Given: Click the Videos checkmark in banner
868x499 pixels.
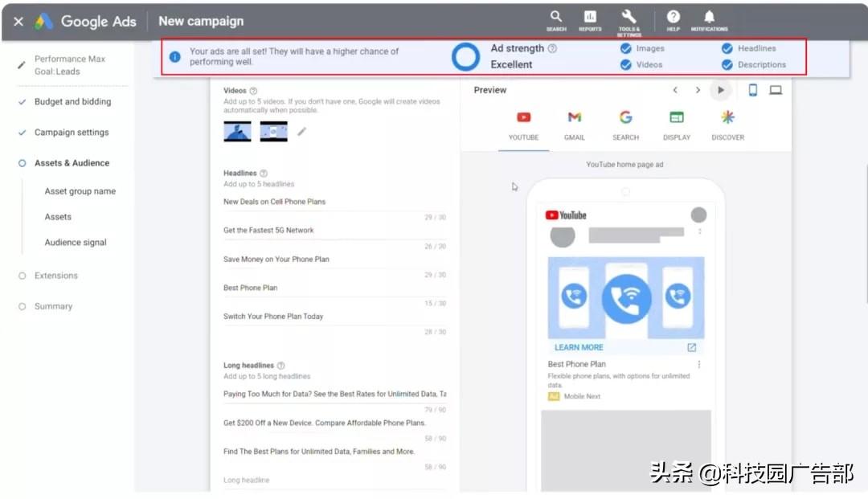Looking at the screenshot, I should [625, 65].
